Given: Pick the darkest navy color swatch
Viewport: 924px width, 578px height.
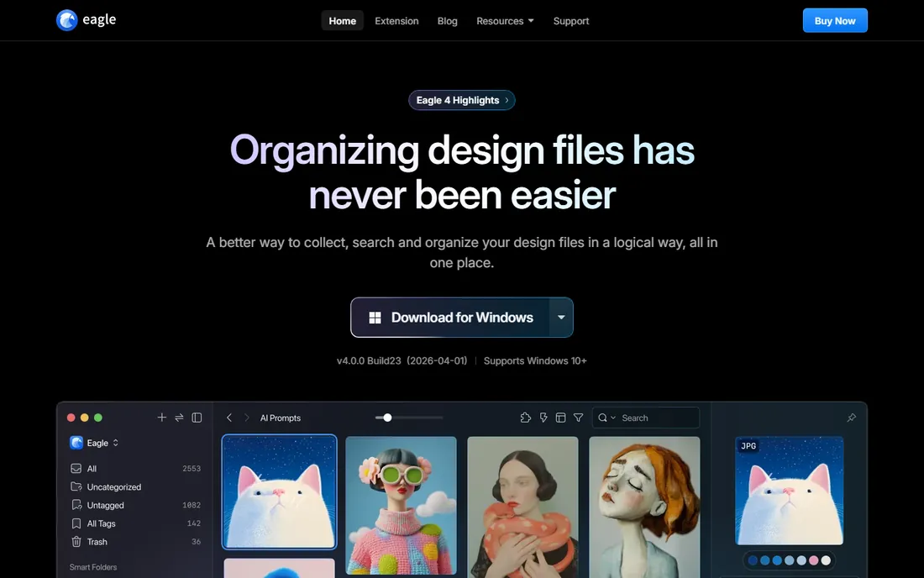Looking at the screenshot, I should [x=753, y=560].
